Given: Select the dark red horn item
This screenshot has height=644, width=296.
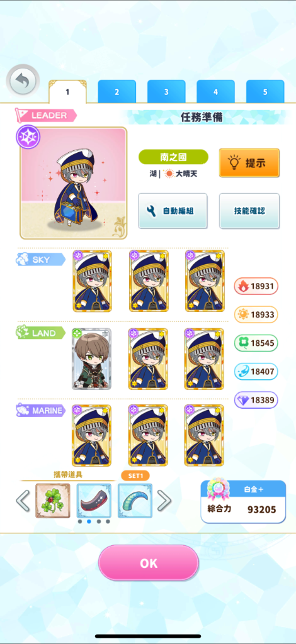Looking at the screenshot, I should tap(94, 500).
